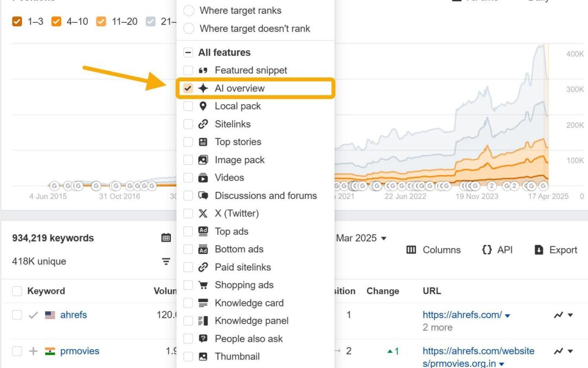Select all rows via Keyword header checkbox
The image size is (588, 368).
coord(17,291)
